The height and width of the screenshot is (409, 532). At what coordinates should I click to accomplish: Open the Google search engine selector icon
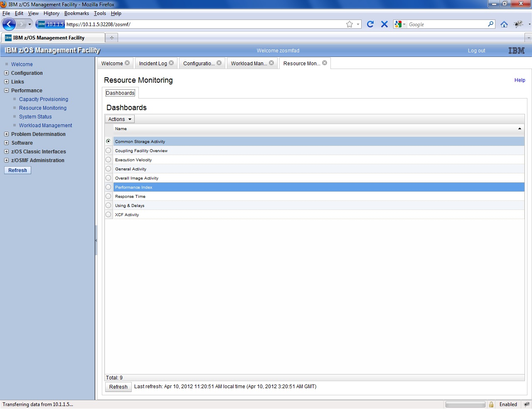(x=400, y=24)
